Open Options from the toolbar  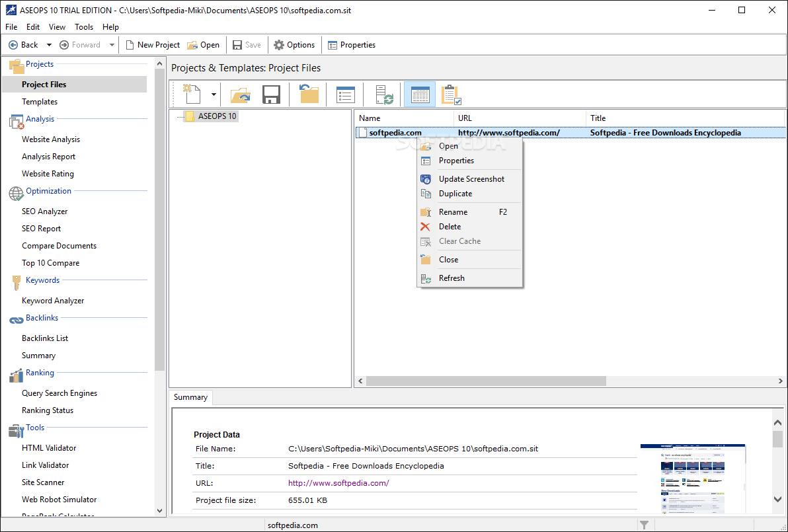pos(294,45)
